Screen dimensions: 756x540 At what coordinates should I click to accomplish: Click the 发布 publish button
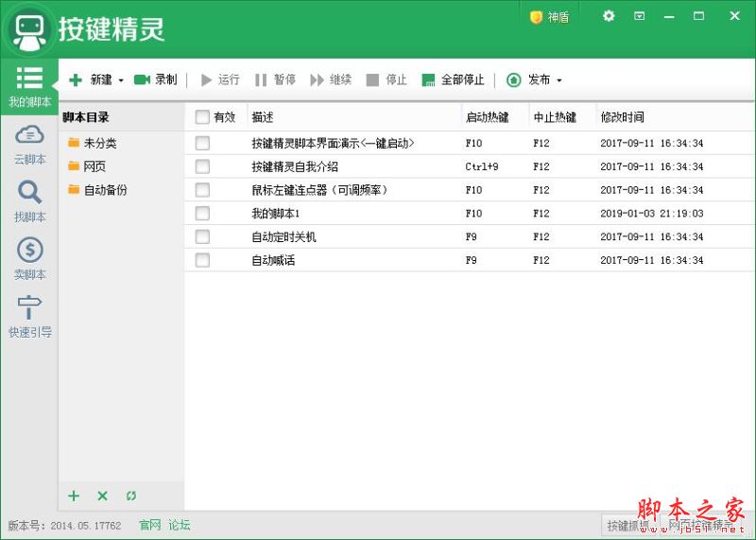click(528, 79)
